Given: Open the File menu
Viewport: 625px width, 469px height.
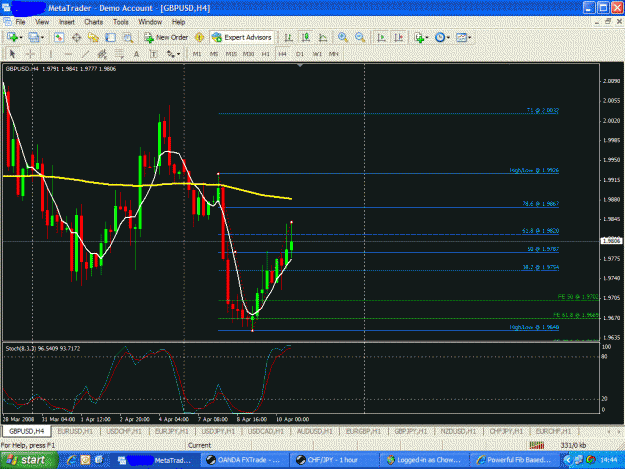Looking at the screenshot, I should tap(20, 22).
